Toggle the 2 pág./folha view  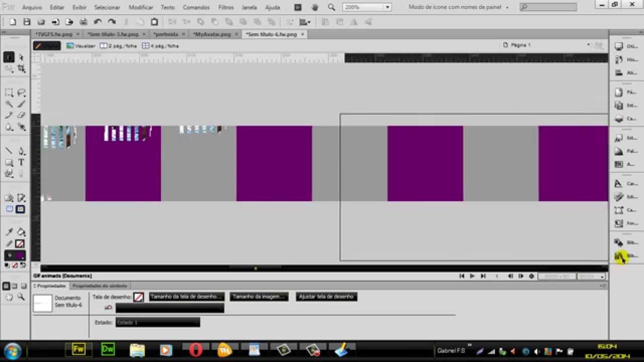[119, 46]
